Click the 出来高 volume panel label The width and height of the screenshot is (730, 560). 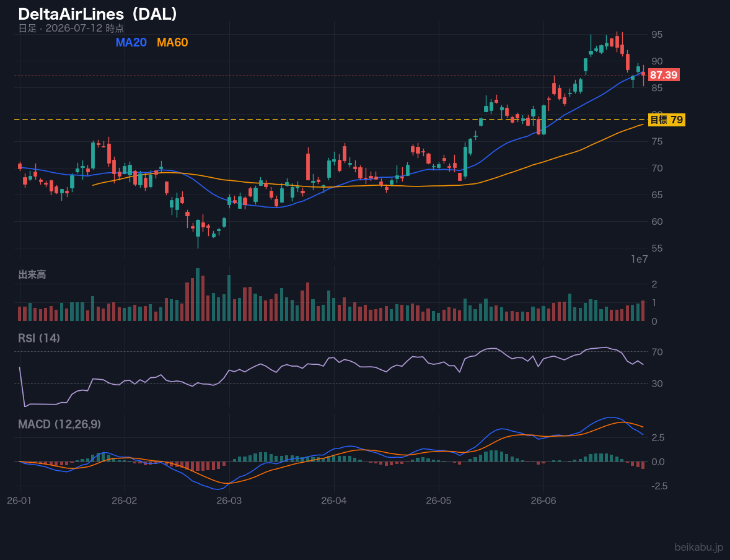(32, 274)
